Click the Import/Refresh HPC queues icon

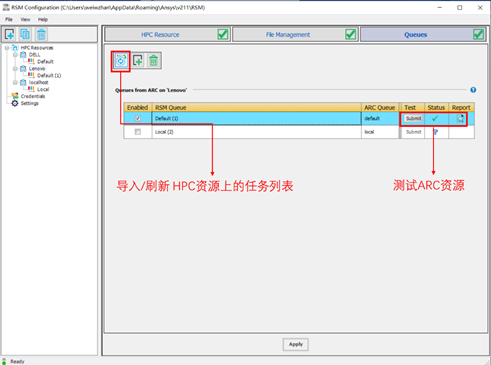(121, 61)
